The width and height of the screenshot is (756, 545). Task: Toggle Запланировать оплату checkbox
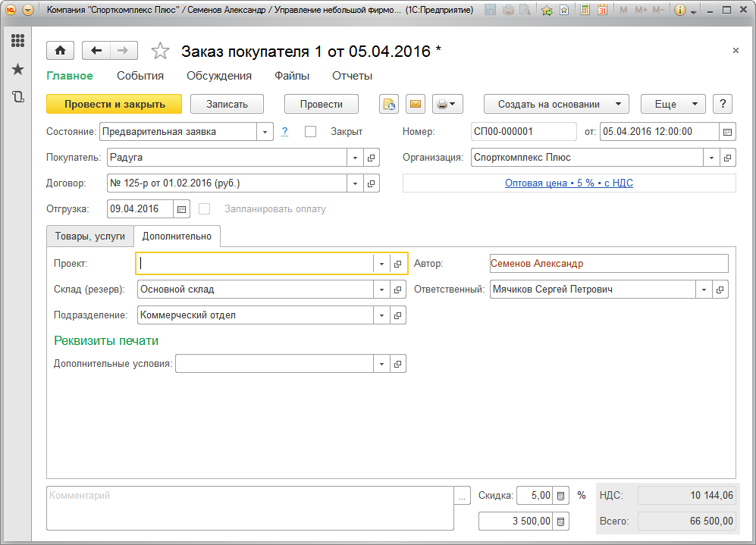click(205, 209)
